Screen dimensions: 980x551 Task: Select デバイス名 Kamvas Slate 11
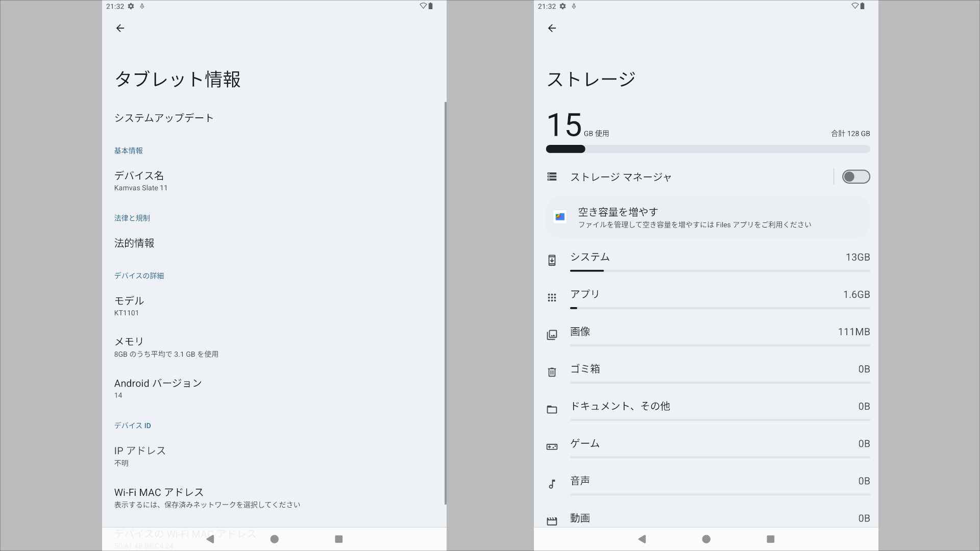[140, 180]
